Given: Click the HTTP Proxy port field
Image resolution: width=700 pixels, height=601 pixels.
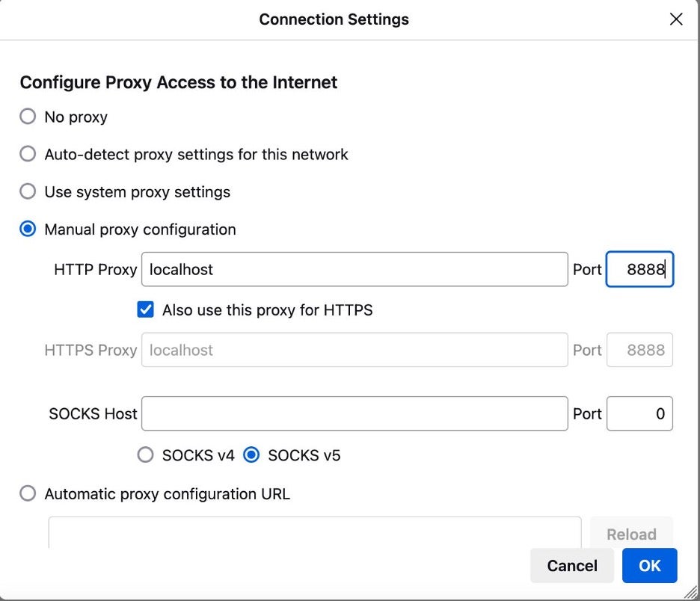Looking at the screenshot, I should tap(639, 270).
